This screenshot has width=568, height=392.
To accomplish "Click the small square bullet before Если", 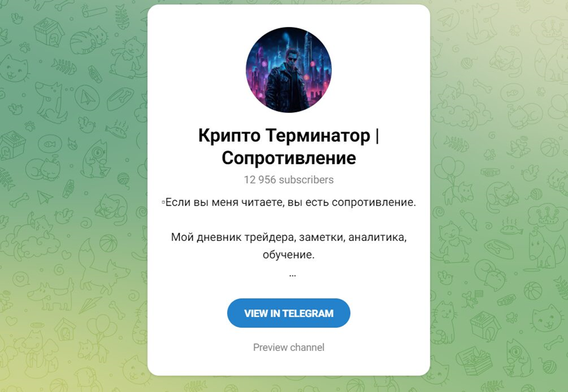I will click(x=164, y=202).
